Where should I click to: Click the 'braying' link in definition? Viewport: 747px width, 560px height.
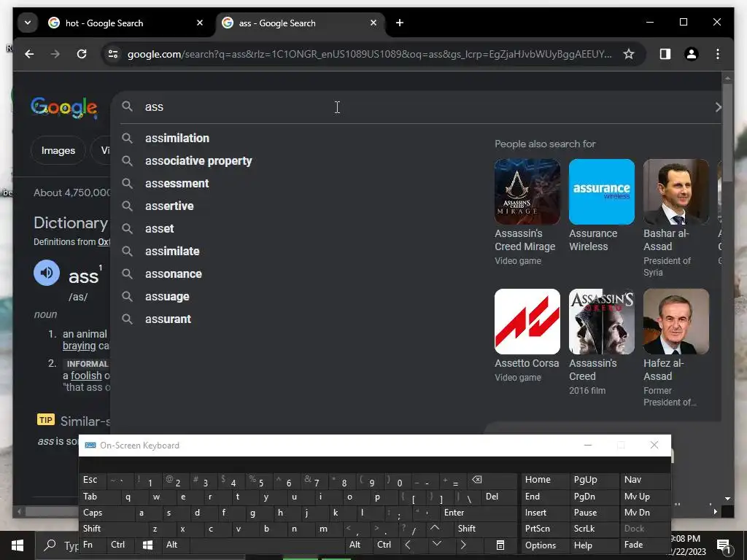(x=79, y=346)
